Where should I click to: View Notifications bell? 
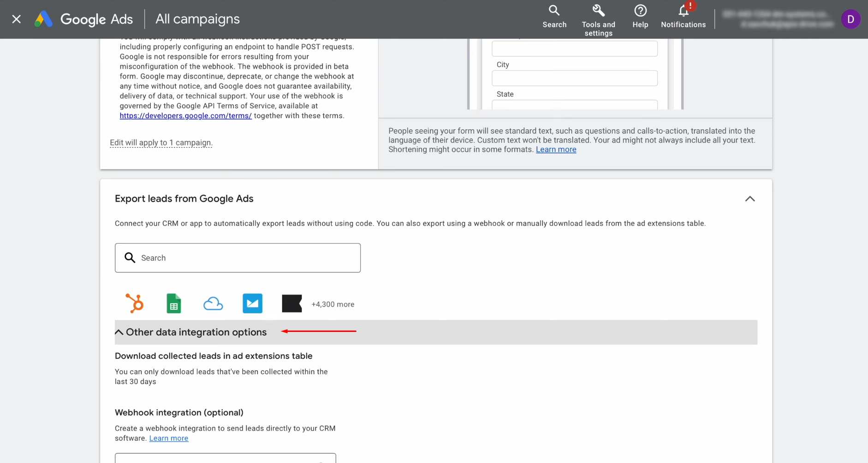point(683,17)
